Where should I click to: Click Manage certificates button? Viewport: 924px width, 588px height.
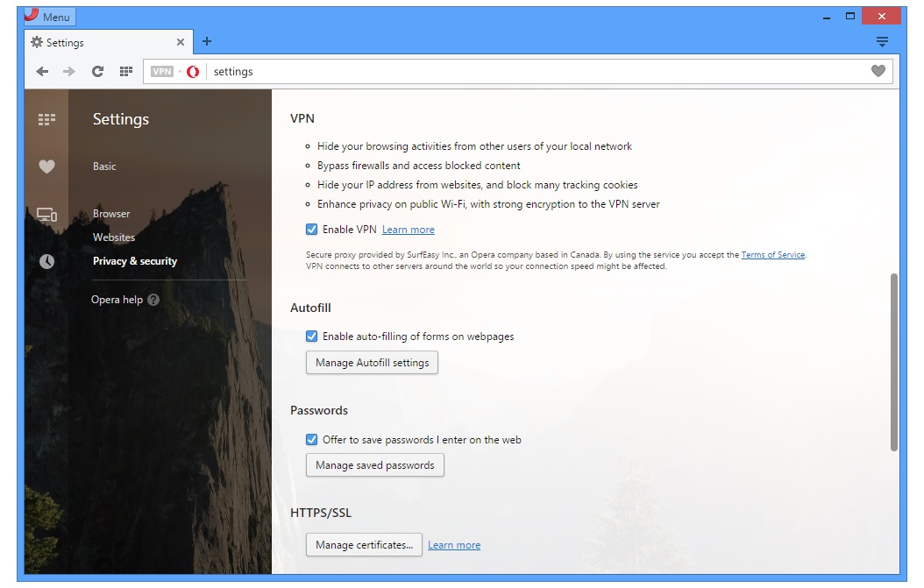(364, 545)
